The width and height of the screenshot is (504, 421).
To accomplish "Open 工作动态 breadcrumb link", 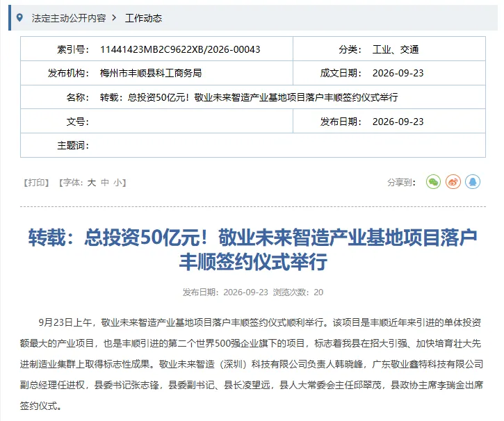I will (x=143, y=18).
